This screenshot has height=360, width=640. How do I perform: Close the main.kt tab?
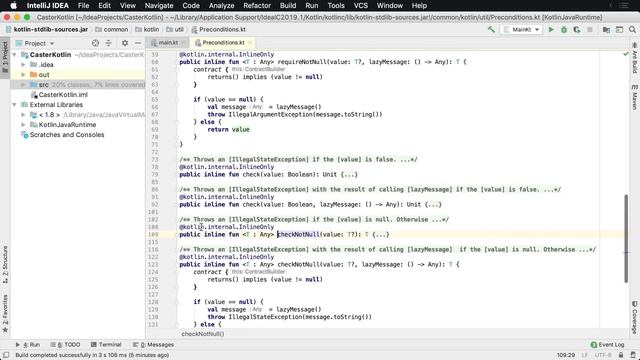(x=183, y=42)
